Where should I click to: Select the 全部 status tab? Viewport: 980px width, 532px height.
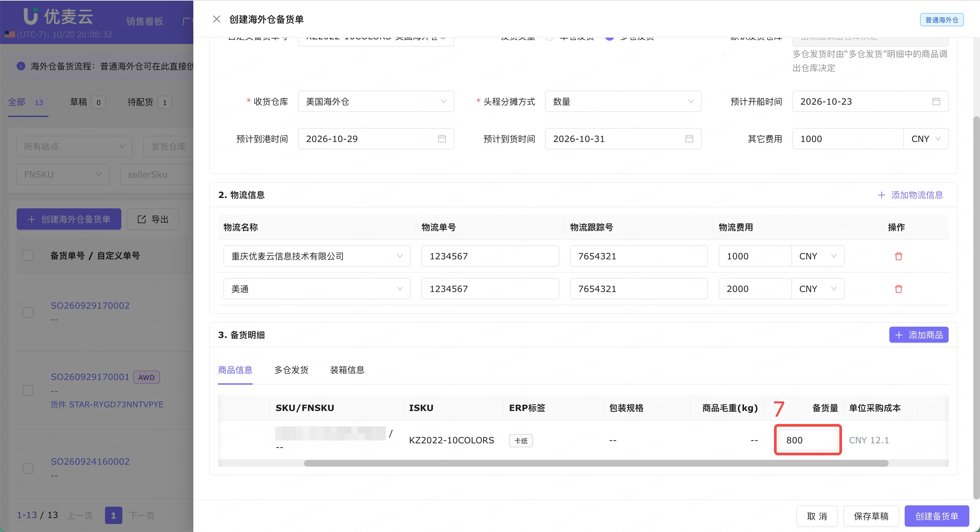click(28, 102)
